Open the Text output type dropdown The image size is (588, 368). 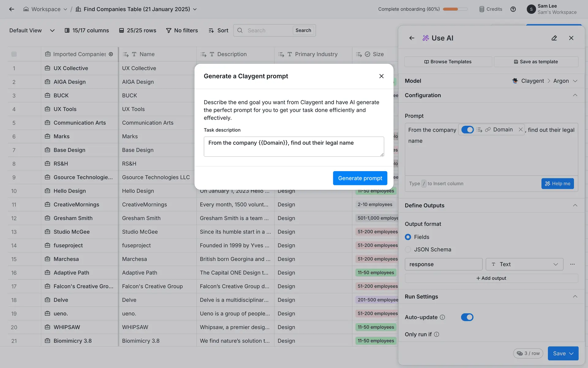point(524,264)
